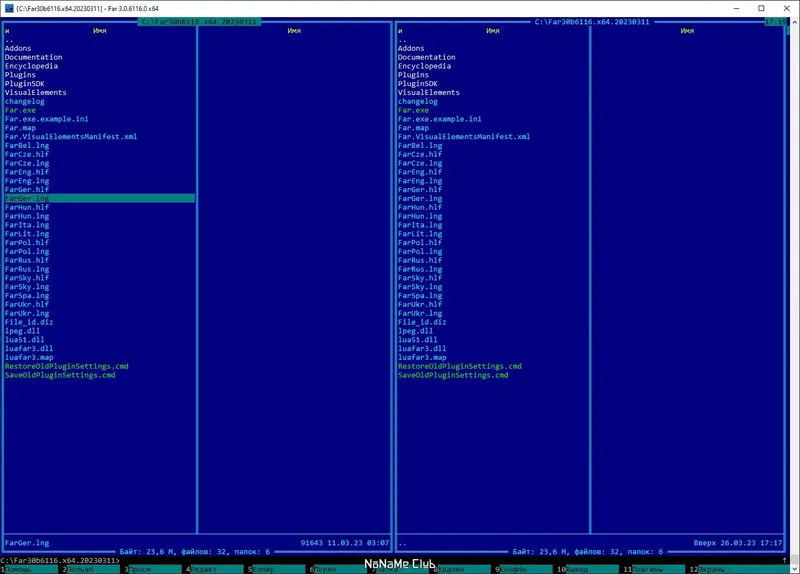Screen dimensions: 800x574
Task: Open 11 Плагины plugins key
Action: tap(654, 569)
